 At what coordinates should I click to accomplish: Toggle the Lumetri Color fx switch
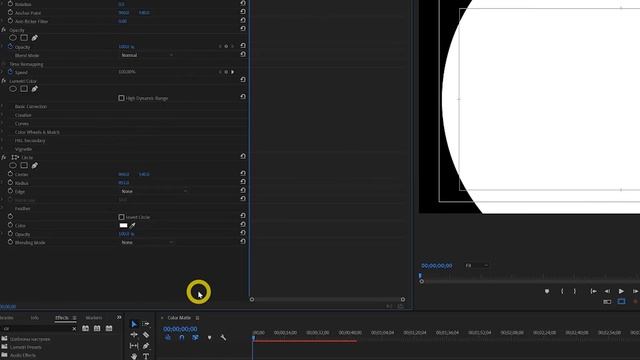point(4,81)
